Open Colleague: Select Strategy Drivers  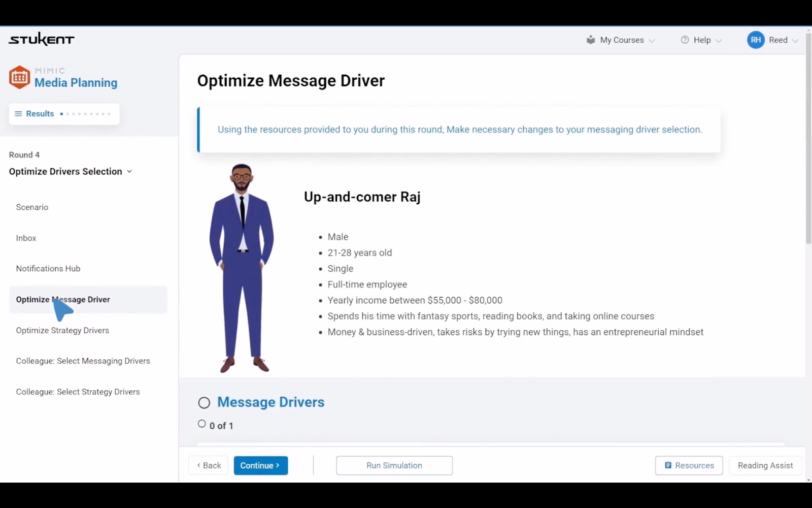(78, 392)
